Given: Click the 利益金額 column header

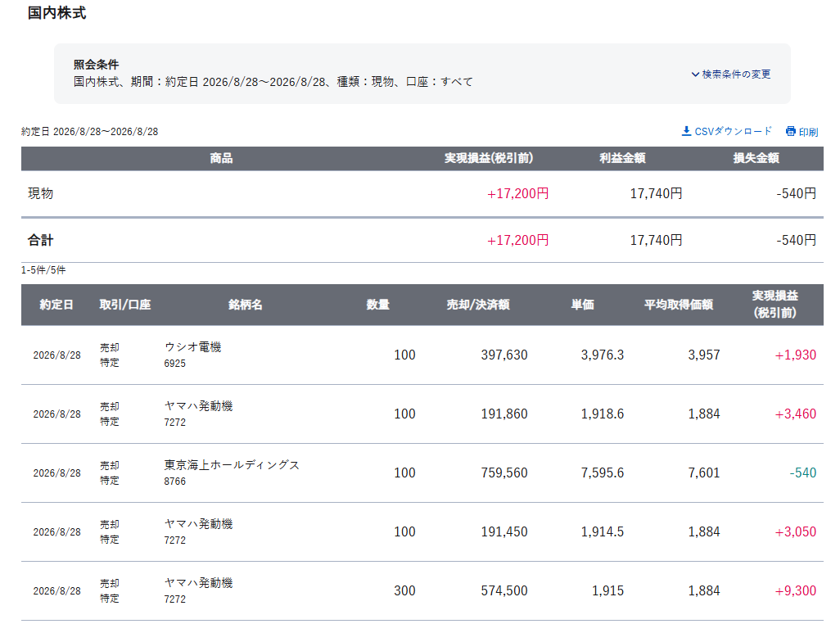Looking at the screenshot, I should coord(622,158).
